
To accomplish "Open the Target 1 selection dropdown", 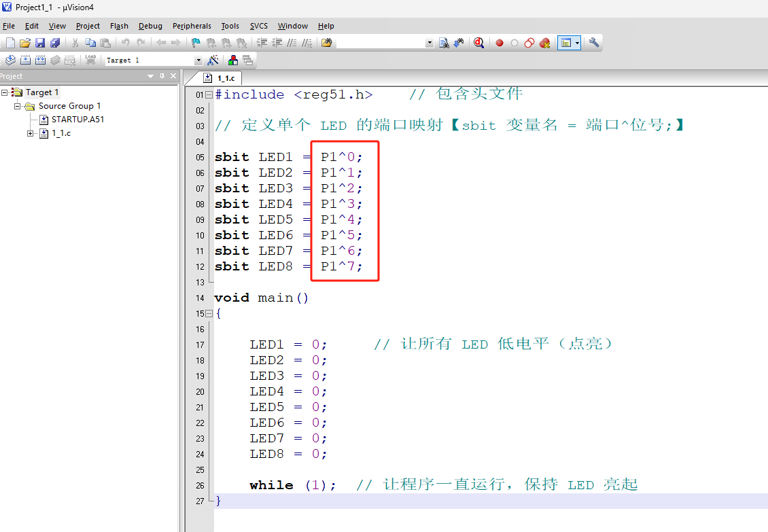I will [x=198, y=60].
